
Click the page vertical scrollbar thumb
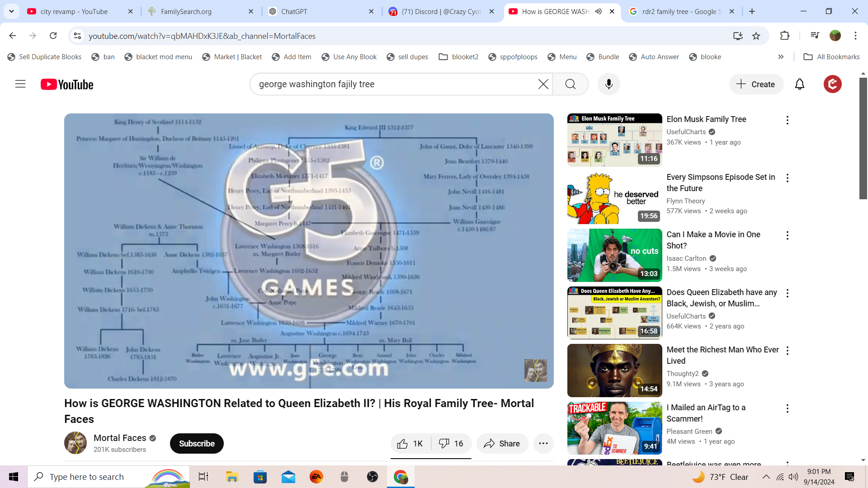click(x=863, y=138)
